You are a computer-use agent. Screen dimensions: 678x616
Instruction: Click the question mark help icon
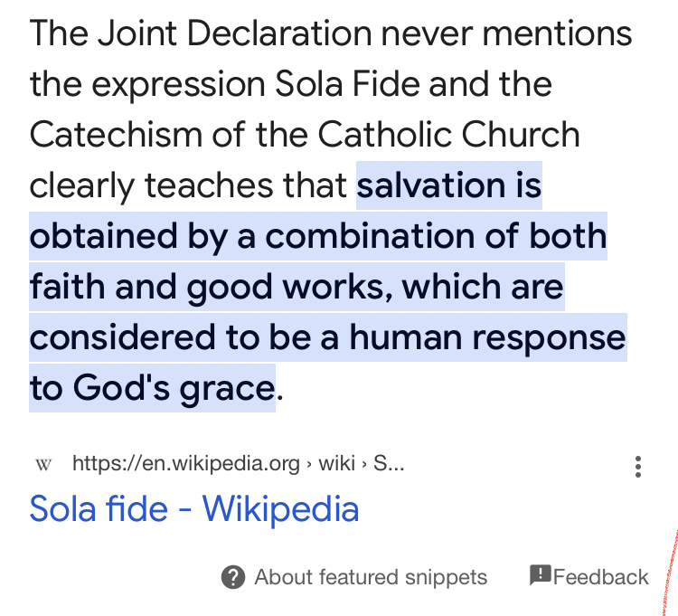tap(233, 577)
